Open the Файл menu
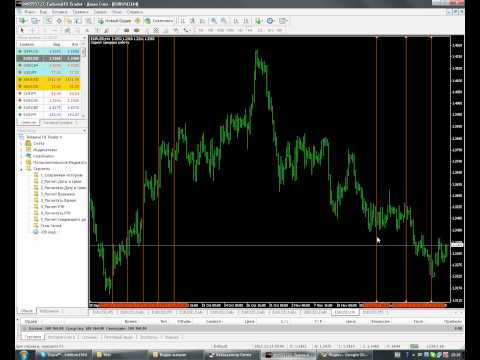 pos(29,12)
